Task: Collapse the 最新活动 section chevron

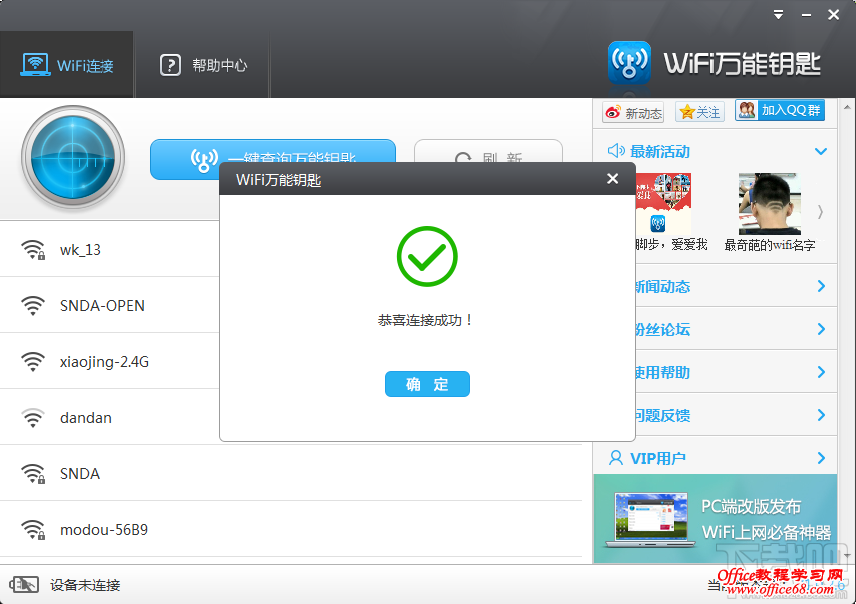Action: pos(822,151)
